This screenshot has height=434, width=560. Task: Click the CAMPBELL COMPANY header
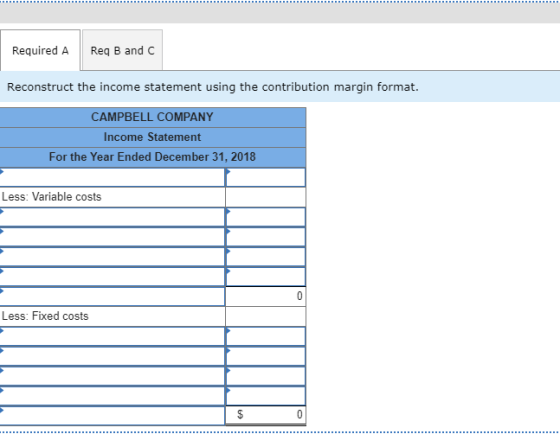click(152, 117)
